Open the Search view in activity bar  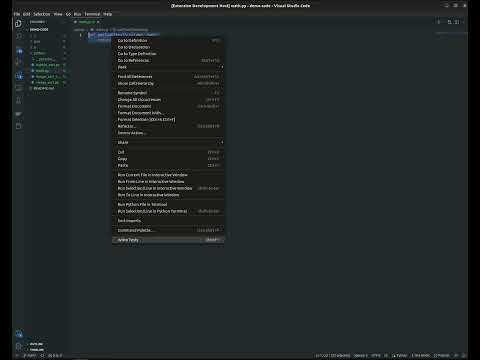(19, 36)
